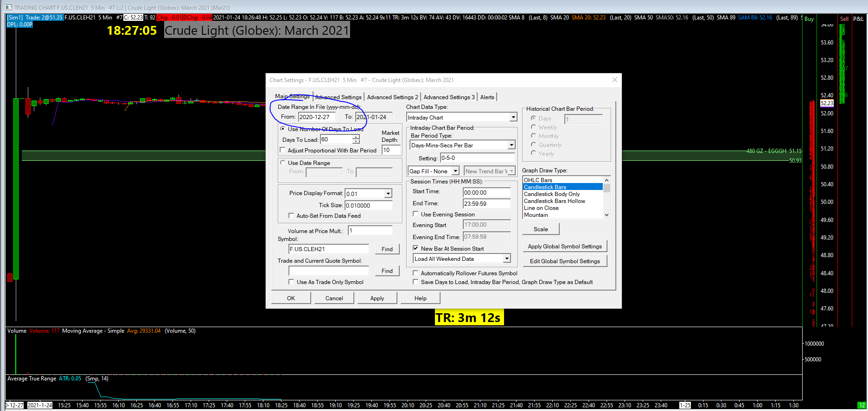The image size is (868, 411).
Task: Click the Buy column header
Action: click(809, 19)
